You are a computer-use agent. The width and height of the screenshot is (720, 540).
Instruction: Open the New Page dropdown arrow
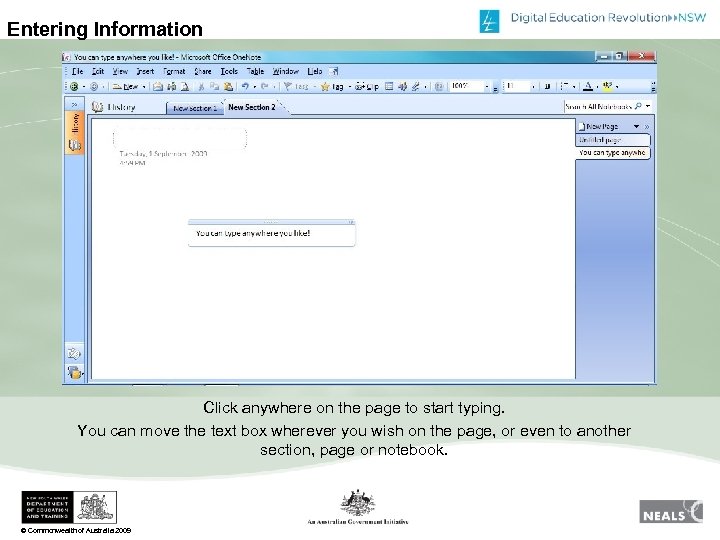[636, 126]
